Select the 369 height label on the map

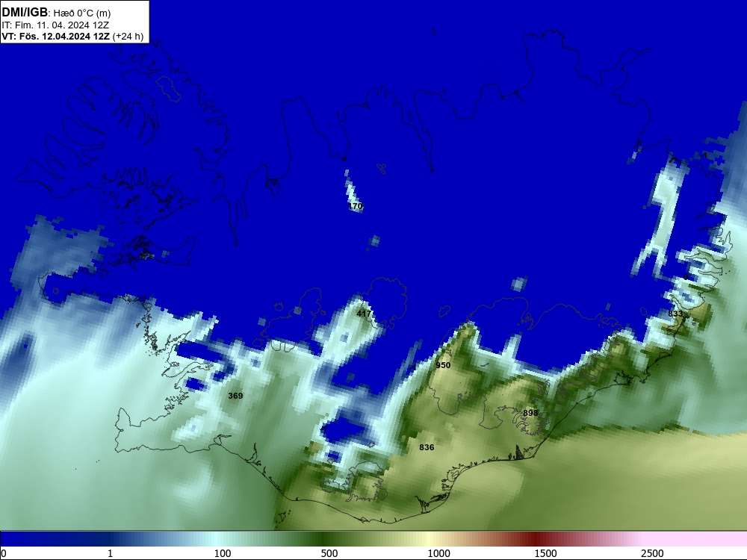(x=235, y=396)
